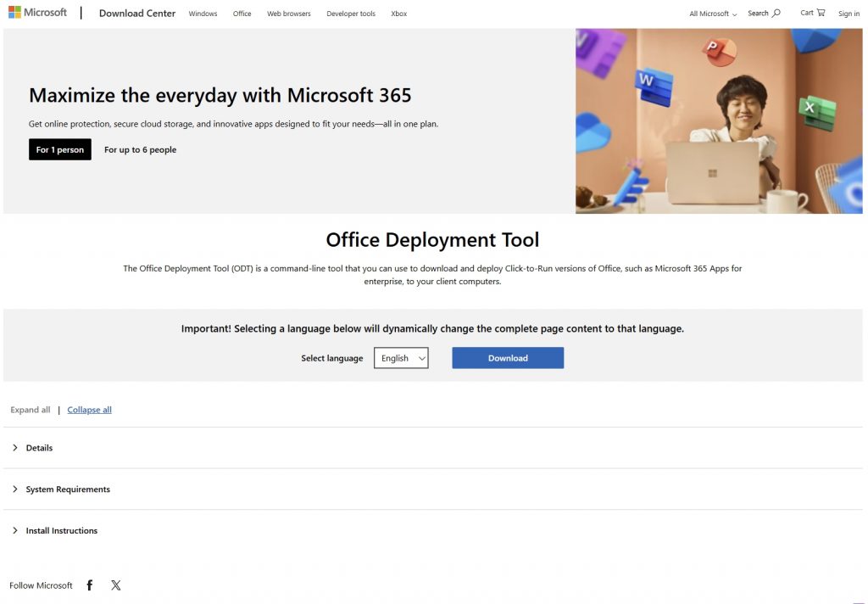
Task: Click the Expand all link
Action: [x=30, y=410]
